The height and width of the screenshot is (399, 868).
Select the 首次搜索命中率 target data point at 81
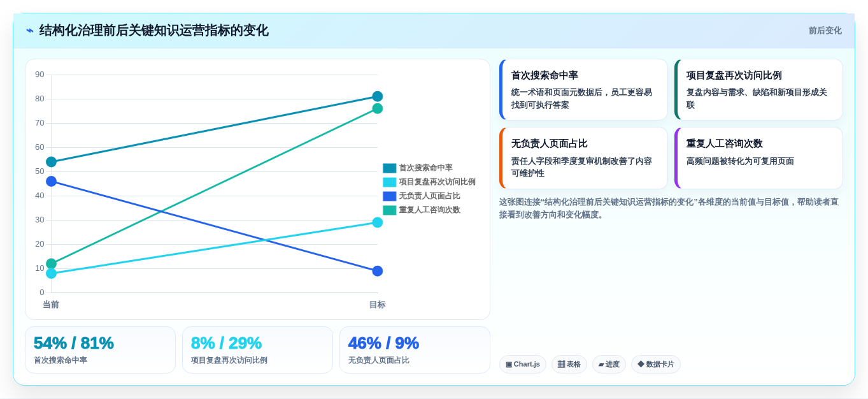tap(378, 96)
